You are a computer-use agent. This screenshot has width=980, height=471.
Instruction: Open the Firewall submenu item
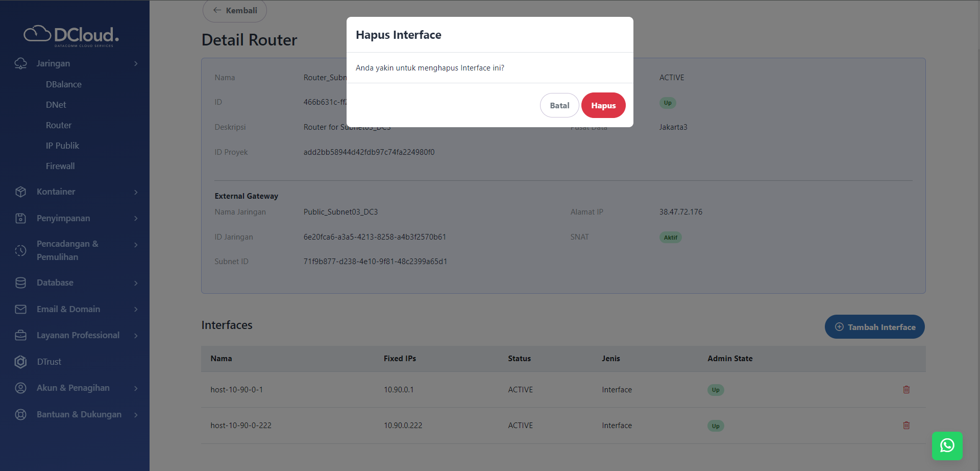[x=60, y=166]
